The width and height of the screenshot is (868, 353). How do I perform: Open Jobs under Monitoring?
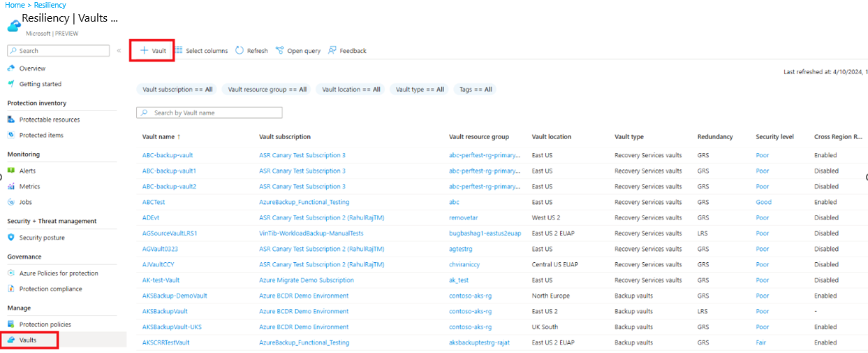pyautogui.click(x=26, y=202)
